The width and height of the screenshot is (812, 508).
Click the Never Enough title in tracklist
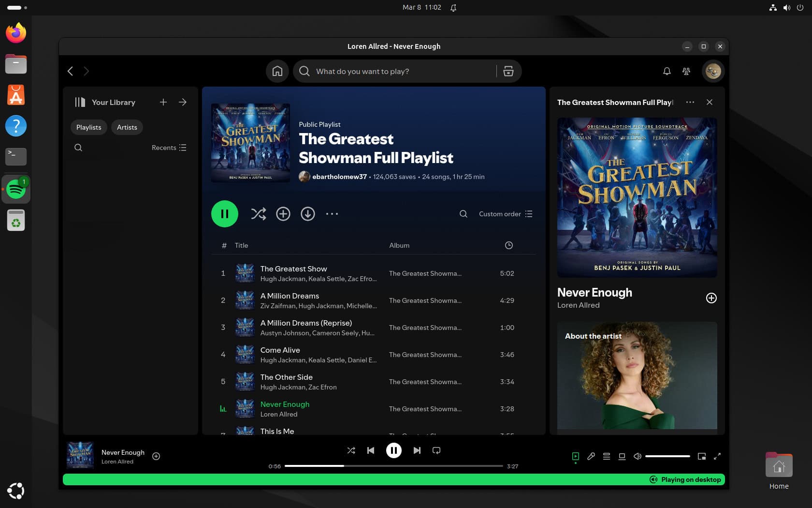(285, 404)
